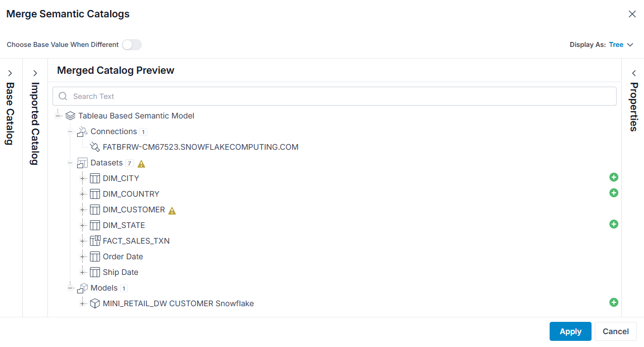Viewport: 644px width, 347px height.
Task: Open the Display As Tree dropdown
Action: pos(621,45)
